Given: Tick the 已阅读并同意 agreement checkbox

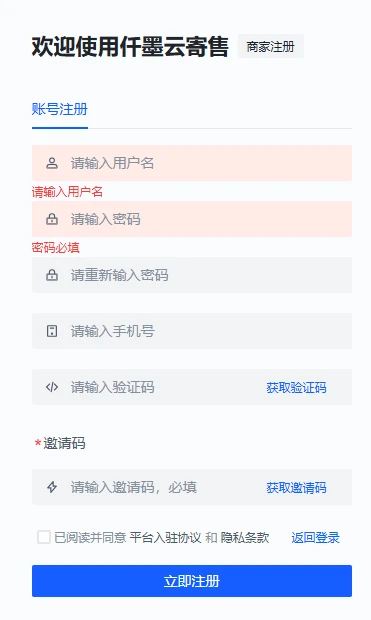Looking at the screenshot, I should tap(44, 537).
